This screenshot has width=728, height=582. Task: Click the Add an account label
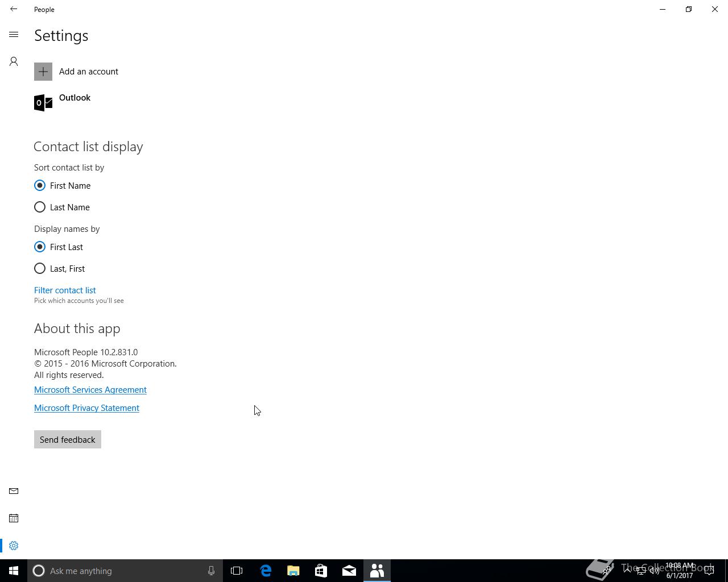89,72
